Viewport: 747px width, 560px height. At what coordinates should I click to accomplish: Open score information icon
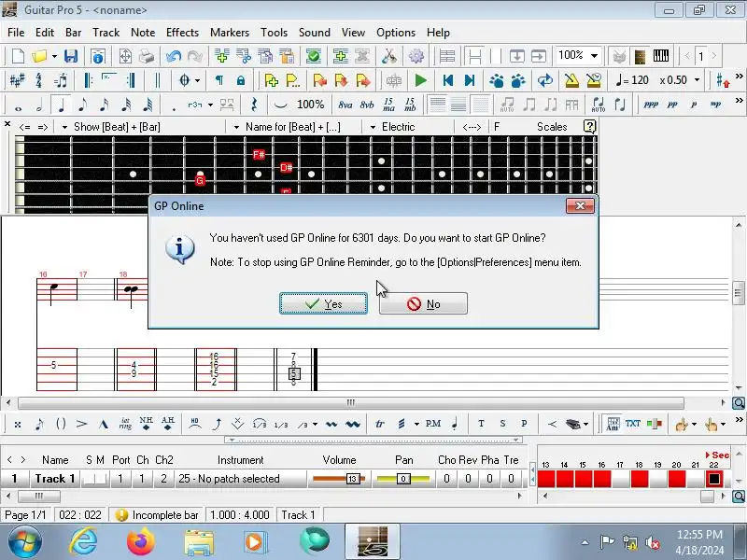[x=98, y=56]
